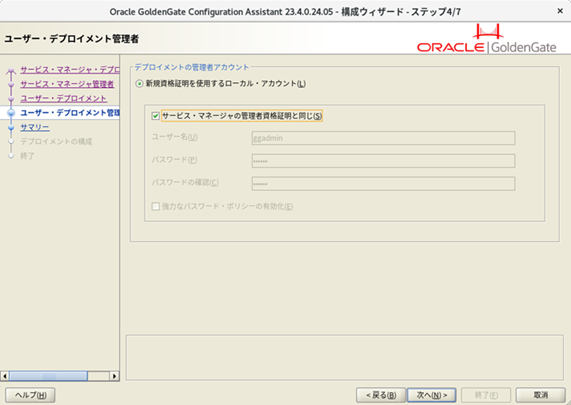The image size is (571, 405).
Task: Click the ユーザー名(U) label
Action: click(x=174, y=137)
